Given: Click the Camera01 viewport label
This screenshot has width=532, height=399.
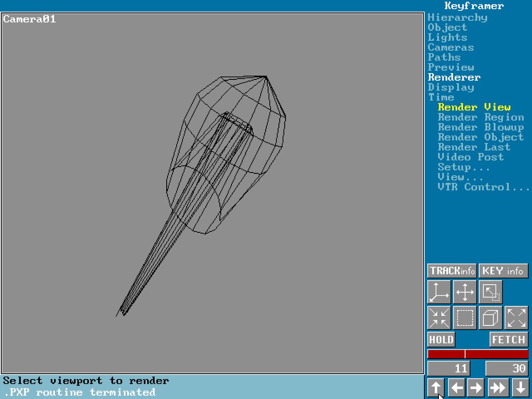Looking at the screenshot, I should [30, 19].
